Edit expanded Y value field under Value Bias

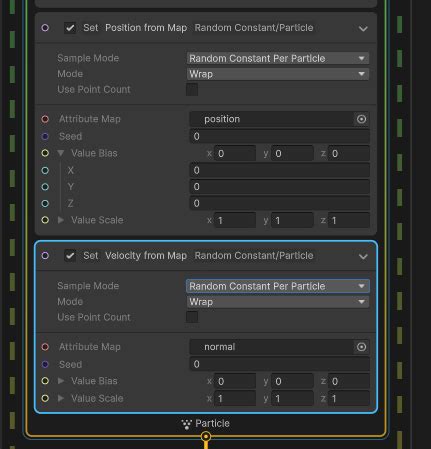coord(280,187)
